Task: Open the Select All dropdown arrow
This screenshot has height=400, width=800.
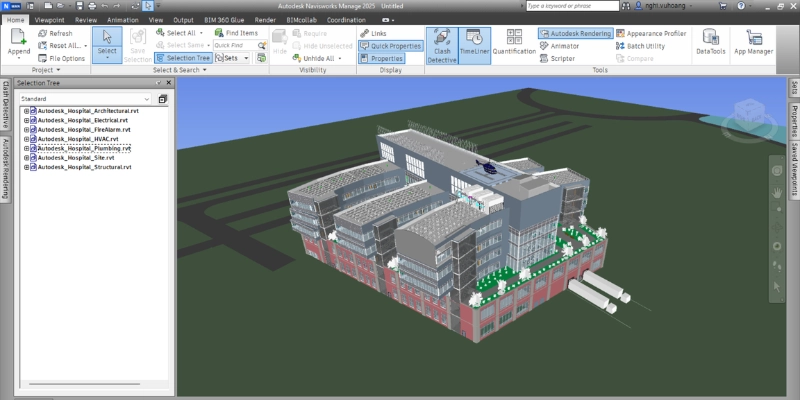Action: tap(201, 33)
